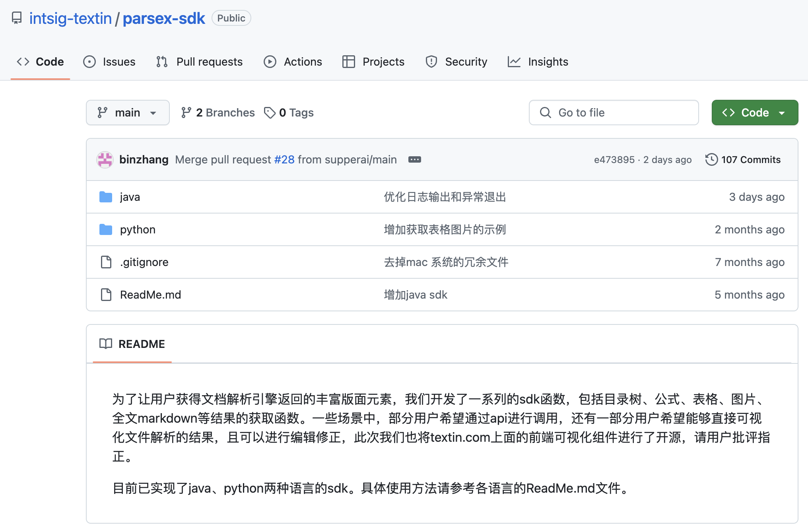Open commit e473895

coord(614,159)
